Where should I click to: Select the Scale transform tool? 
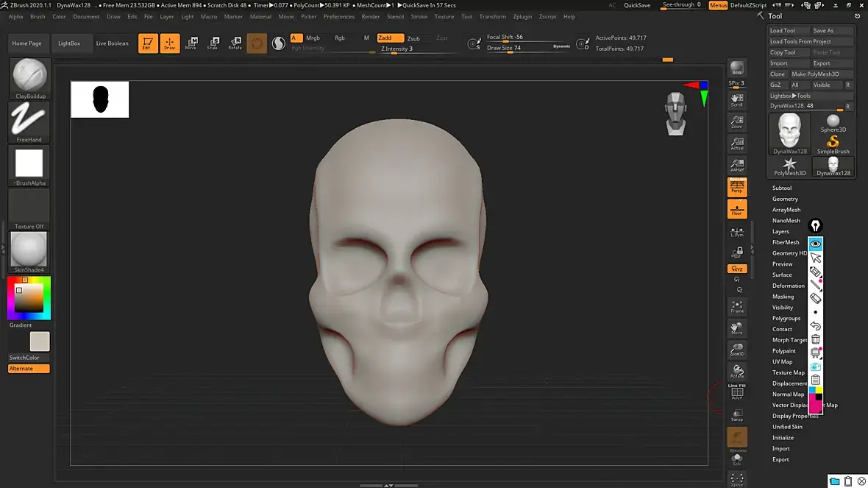pyautogui.click(x=212, y=43)
